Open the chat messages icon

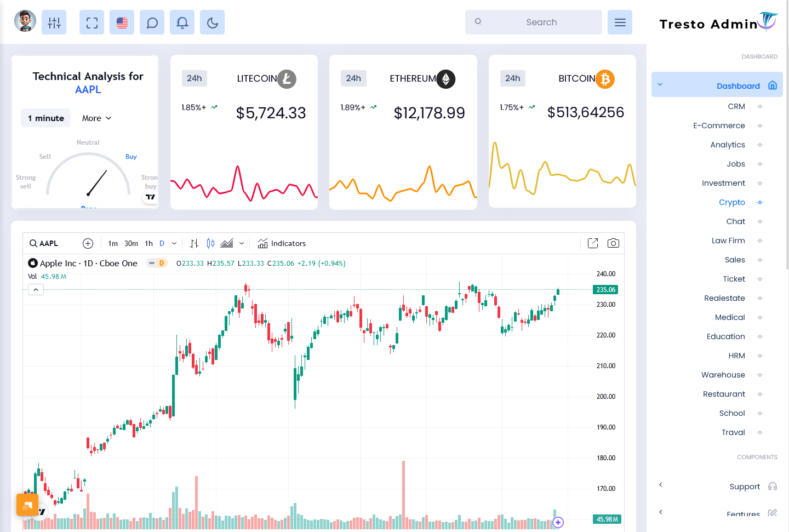pyautogui.click(x=152, y=22)
